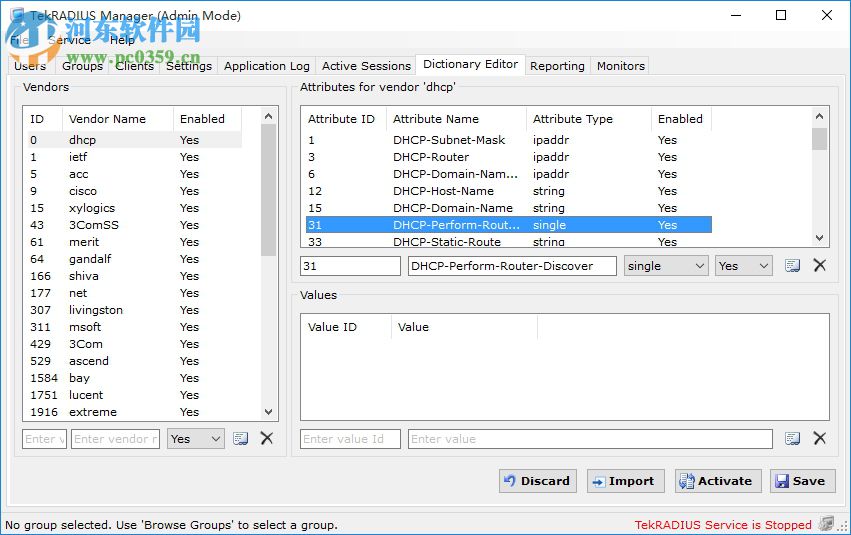Open the Active Sessions tab
The width and height of the screenshot is (851, 535).
point(366,66)
